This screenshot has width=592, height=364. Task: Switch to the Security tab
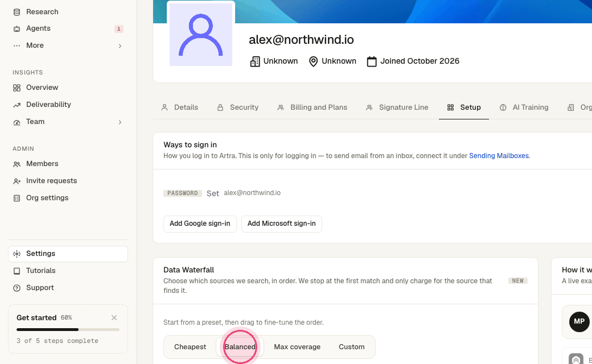(238, 107)
